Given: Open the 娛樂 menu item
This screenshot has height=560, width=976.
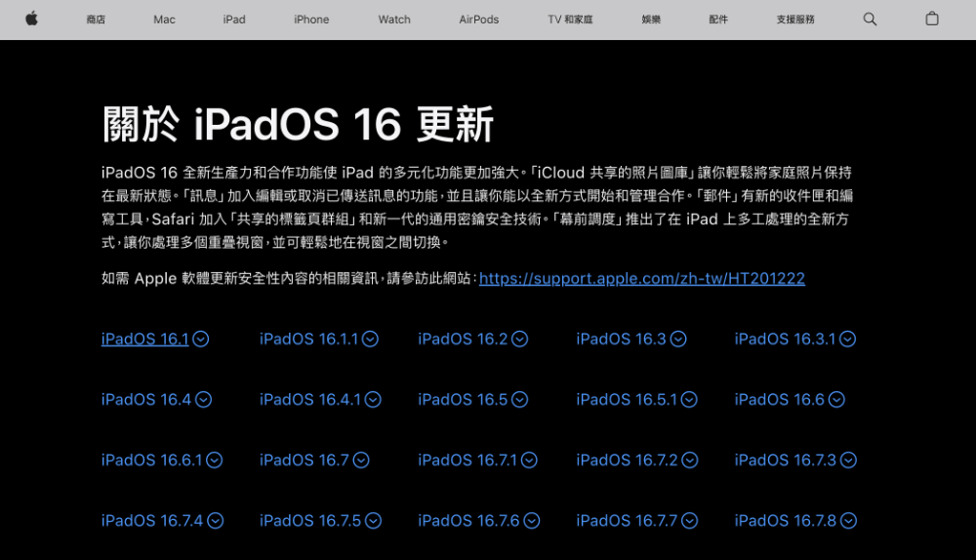Looking at the screenshot, I should (x=651, y=20).
